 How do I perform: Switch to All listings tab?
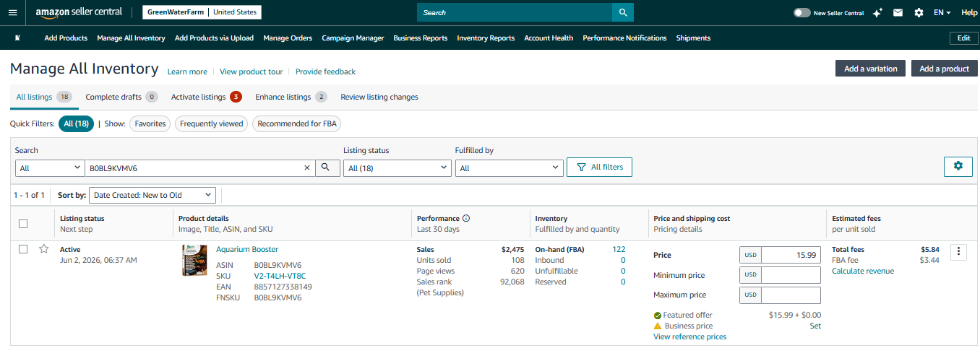tap(43, 97)
